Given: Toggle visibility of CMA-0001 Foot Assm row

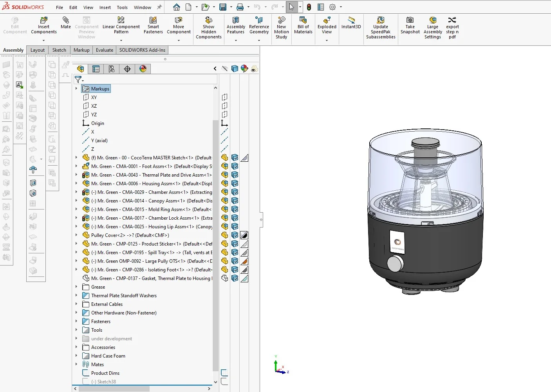Looking at the screenshot, I should tap(225, 166).
